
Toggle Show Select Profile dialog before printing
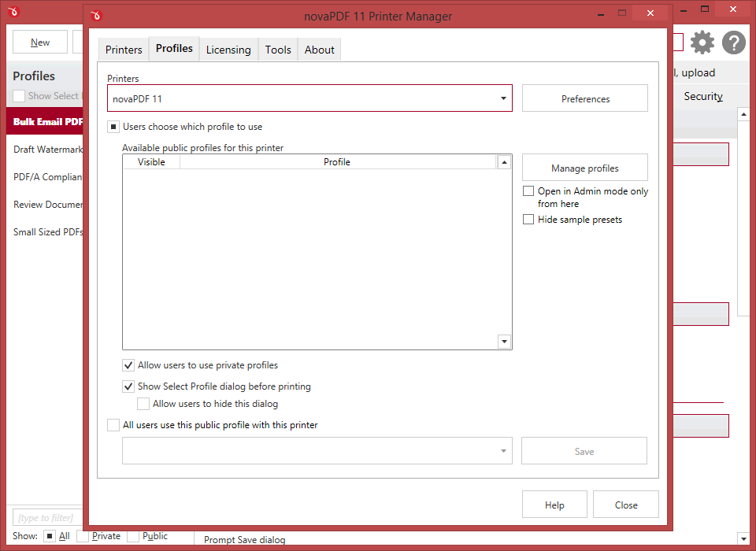click(128, 386)
